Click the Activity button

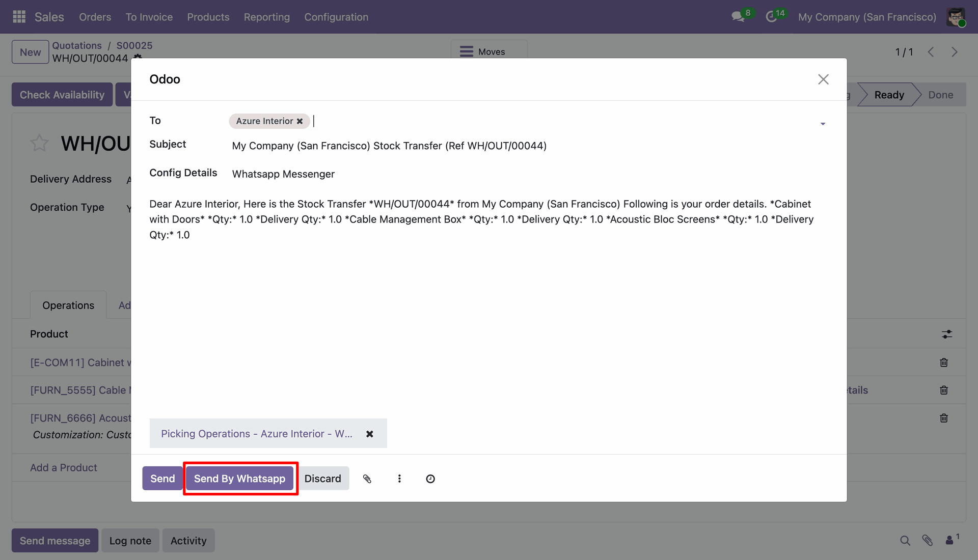pyautogui.click(x=188, y=541)
